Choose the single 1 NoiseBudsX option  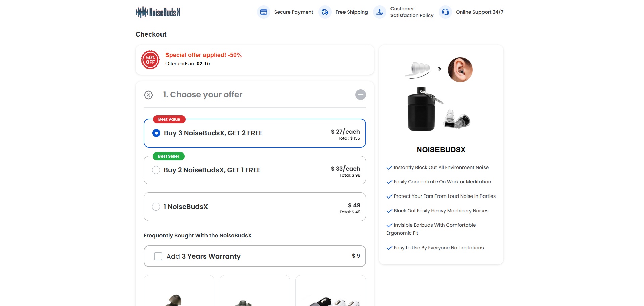tap(156, 207)
